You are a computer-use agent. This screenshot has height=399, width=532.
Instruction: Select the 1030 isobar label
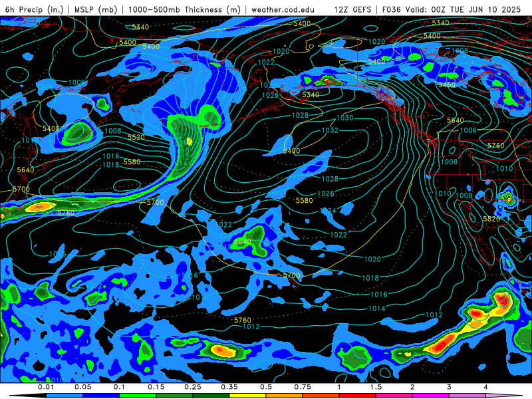(x=344, y=118)
